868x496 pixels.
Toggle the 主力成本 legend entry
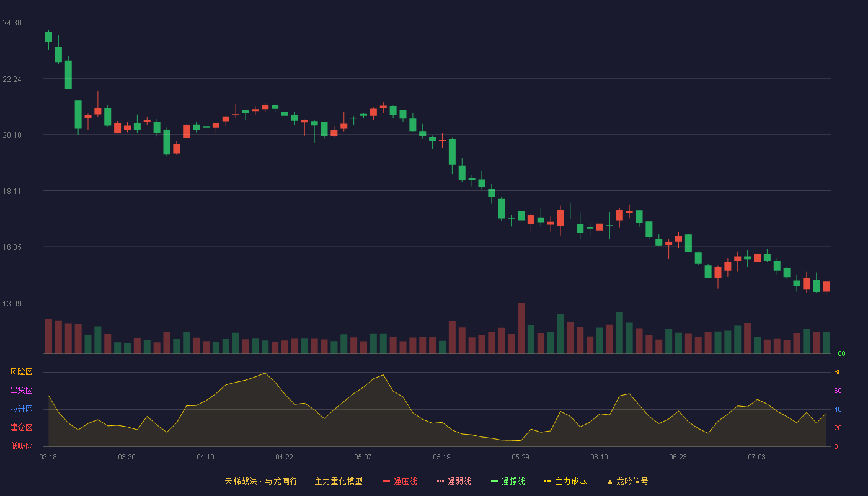pyautogui.click(x=565, y=481)
